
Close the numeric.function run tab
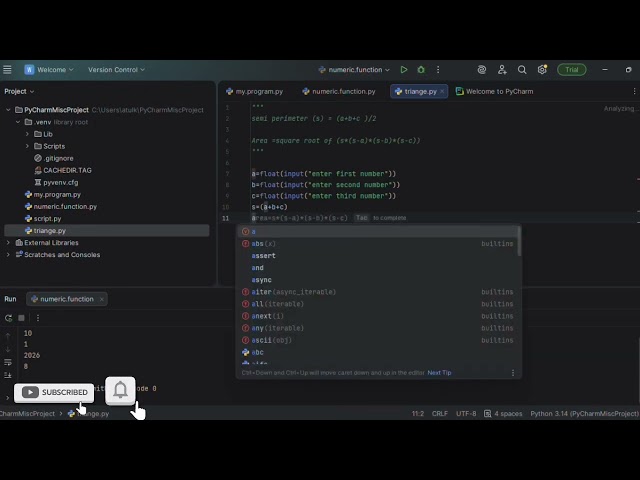(x=102, y=299)
